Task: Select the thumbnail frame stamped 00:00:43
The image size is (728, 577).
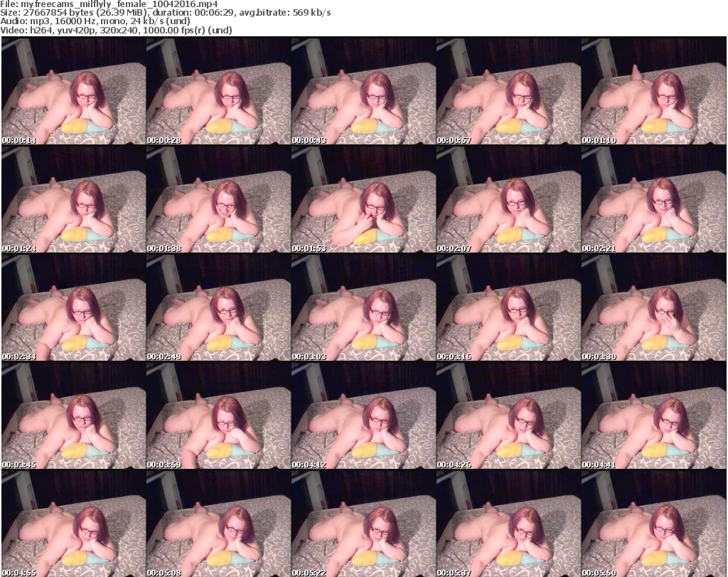Action: click(x=363, y=90)
